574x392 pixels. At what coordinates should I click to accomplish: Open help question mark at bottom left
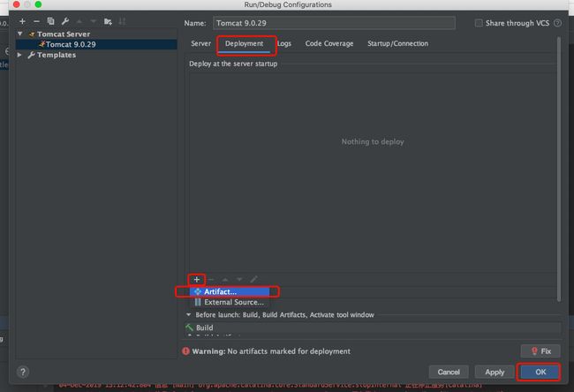pos(23,373)
